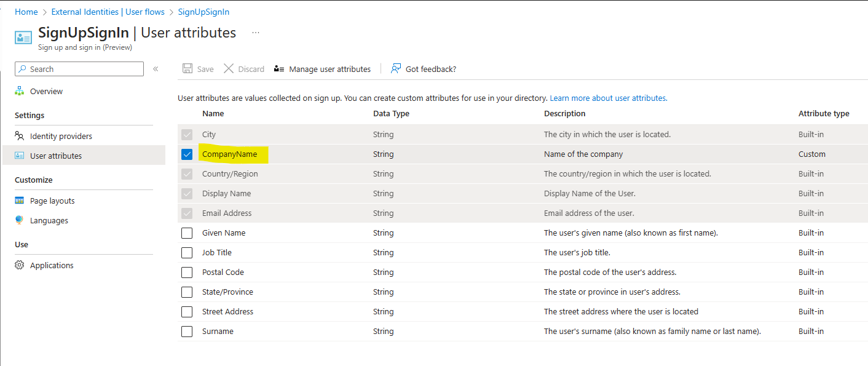Click the Got feedback smiley icon
This screenshot has height=366, width=868.
pyautogui.click(x=395, y=68)
